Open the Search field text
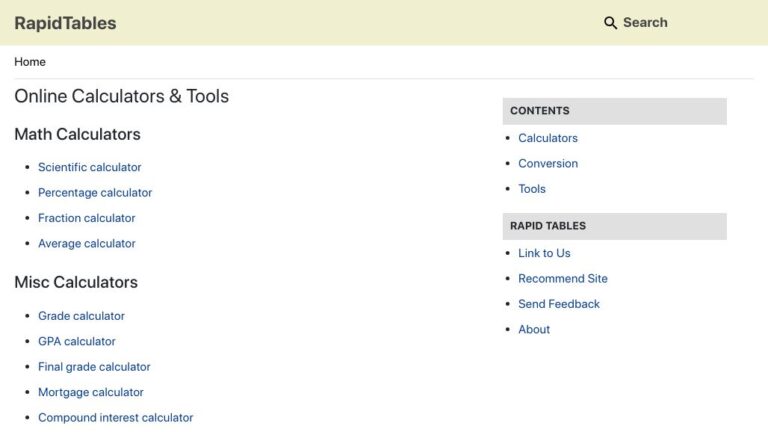The height and width of the screenshot is (432, 768). click(645, 23)
